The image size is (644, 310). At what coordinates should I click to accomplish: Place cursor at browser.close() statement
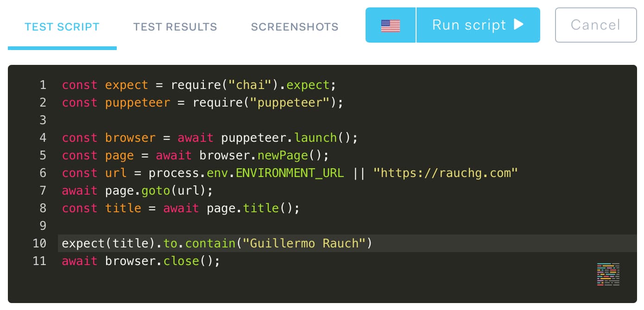(162, 261)
